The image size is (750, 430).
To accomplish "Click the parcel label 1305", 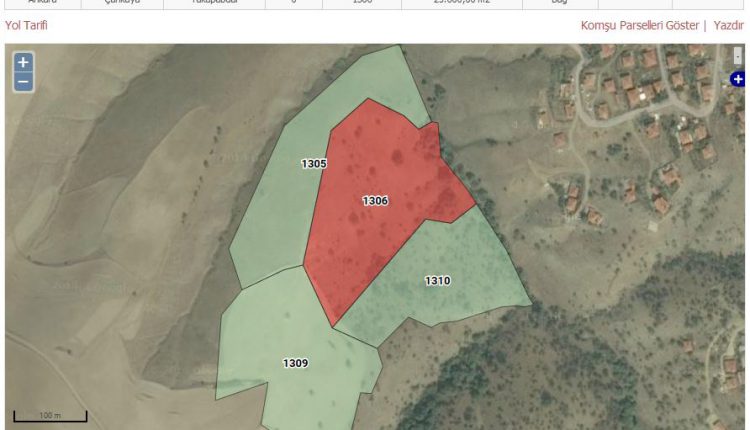I will (x=314, y=163).
